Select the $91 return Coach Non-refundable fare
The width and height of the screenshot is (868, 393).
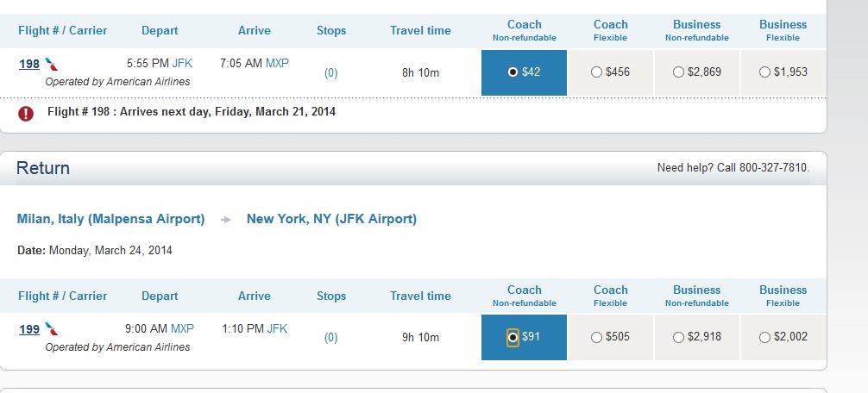click(x=513, y=337)
